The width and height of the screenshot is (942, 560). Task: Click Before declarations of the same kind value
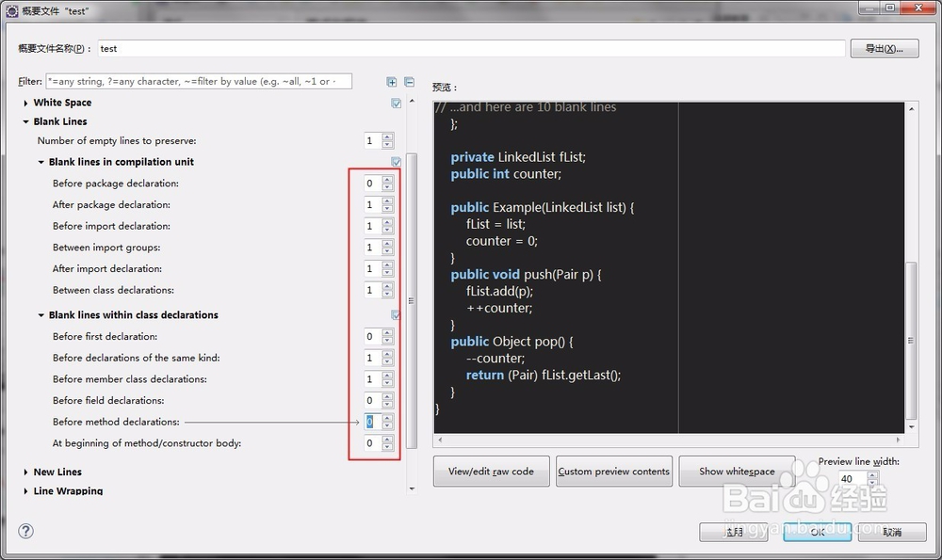click(x=372, y=358)
